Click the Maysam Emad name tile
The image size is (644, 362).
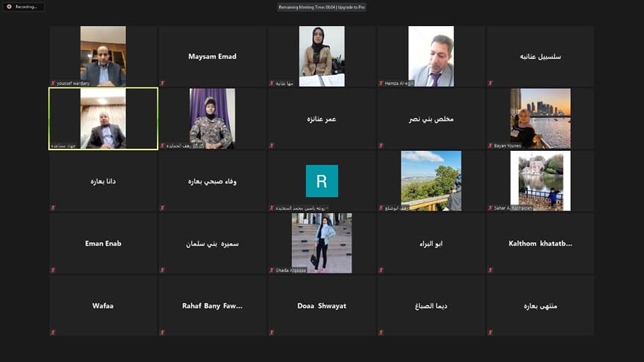point(213,56)
